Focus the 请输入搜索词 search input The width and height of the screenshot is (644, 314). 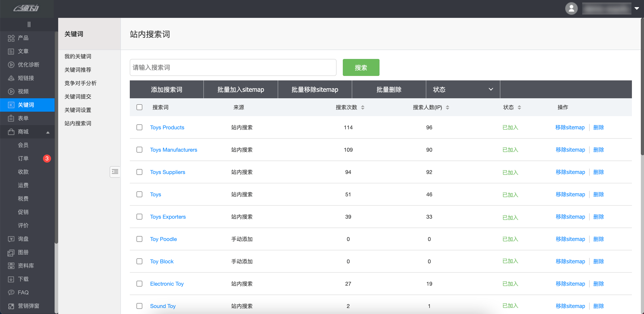(233, 67)
